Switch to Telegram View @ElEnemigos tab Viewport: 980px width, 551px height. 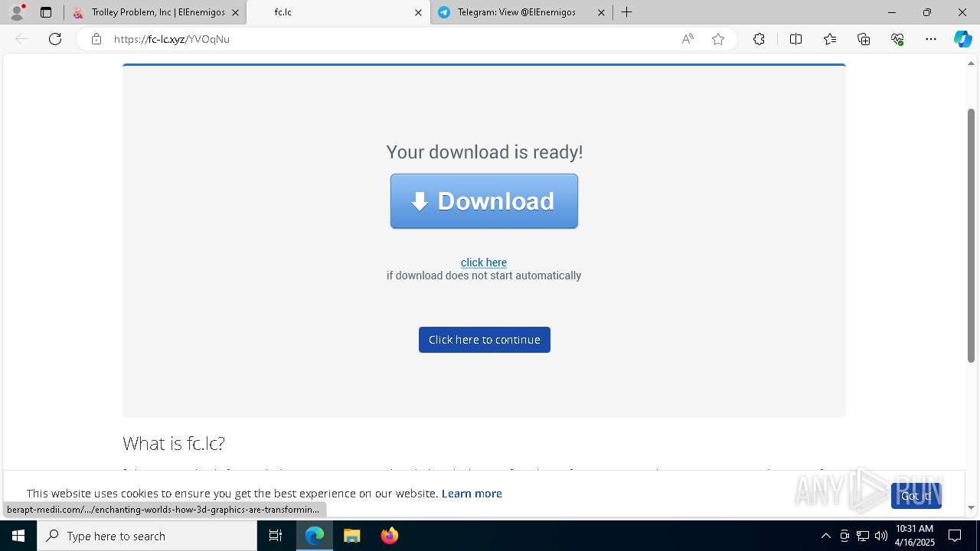(x=521, y=12)
